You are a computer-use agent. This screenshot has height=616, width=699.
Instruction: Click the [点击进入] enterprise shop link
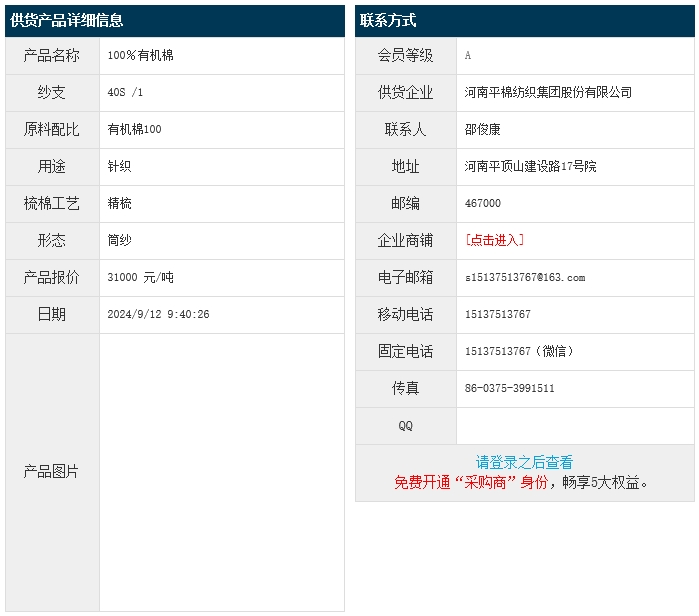click(x=495, y=240)
